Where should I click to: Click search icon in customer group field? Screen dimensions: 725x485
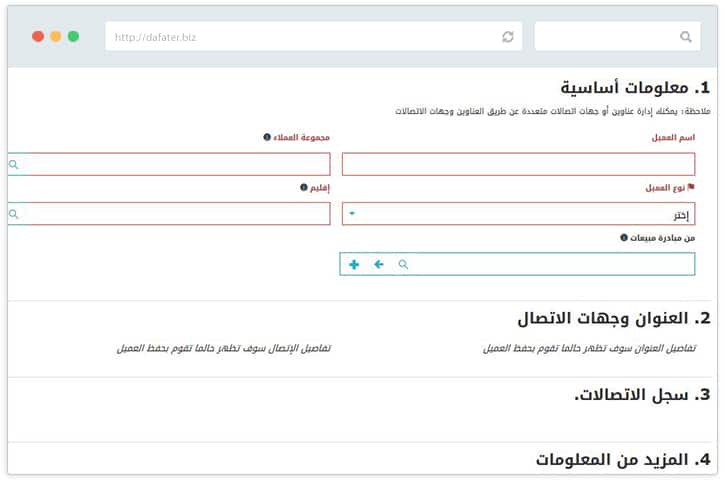pyautogui.click(x=14, y=164)
